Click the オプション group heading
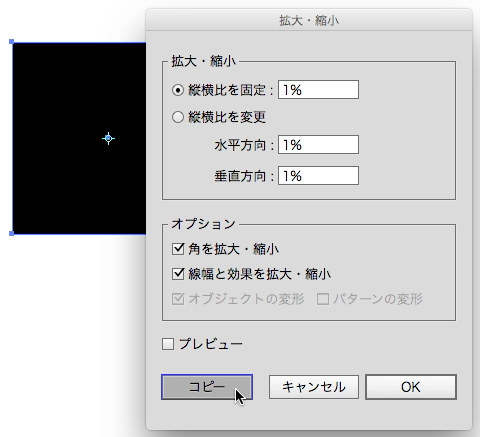The image size is (480, 437). pos(204,224)
